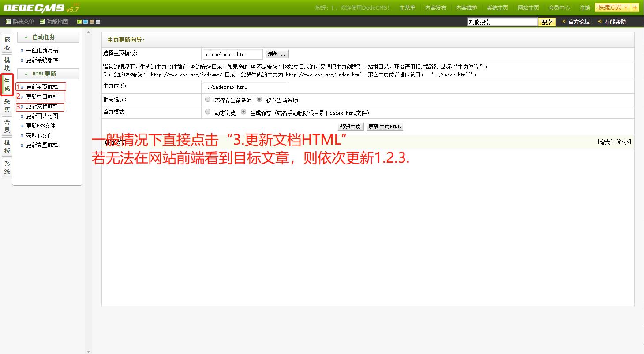The height and width of the screenshot is (354, 644).
Task: Open 更新栏目HTML menu item
Action: pyautogui.click(x=42, y=97)
